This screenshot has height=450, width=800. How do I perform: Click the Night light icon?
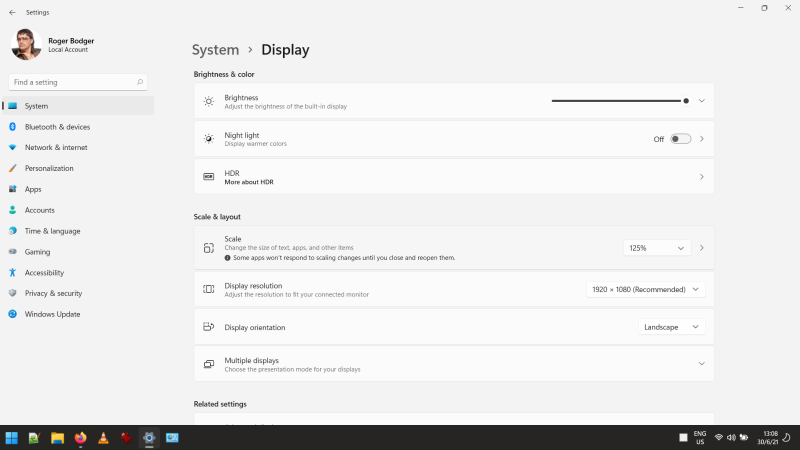(x=209, y=139)
